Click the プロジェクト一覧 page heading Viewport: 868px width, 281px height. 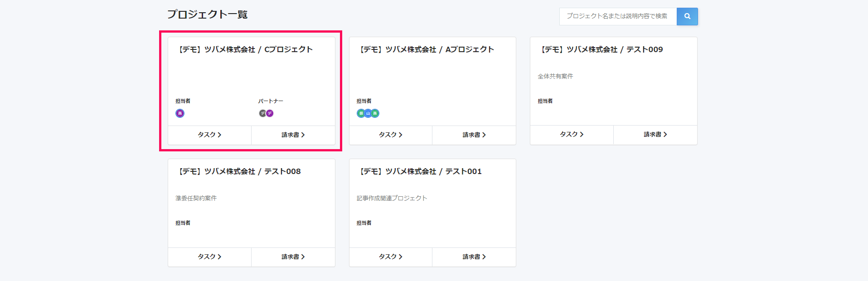(x=207, y=15)
